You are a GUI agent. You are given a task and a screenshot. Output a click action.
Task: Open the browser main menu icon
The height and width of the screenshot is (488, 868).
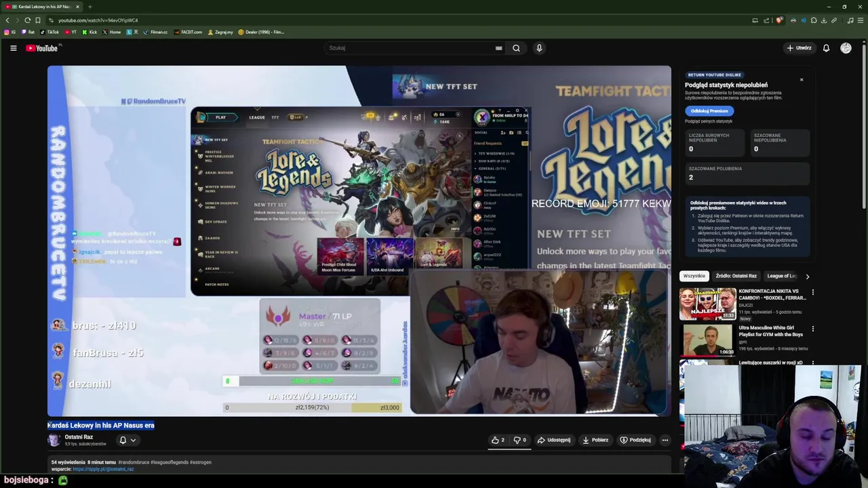pyautogui.click(x=861, y=20)
